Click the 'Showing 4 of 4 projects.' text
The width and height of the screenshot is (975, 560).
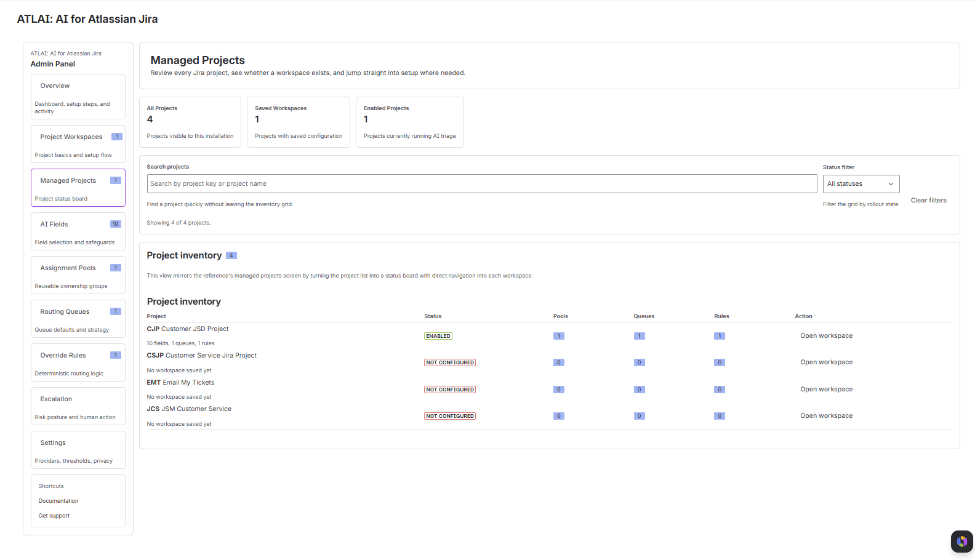(x=179, y=223)
